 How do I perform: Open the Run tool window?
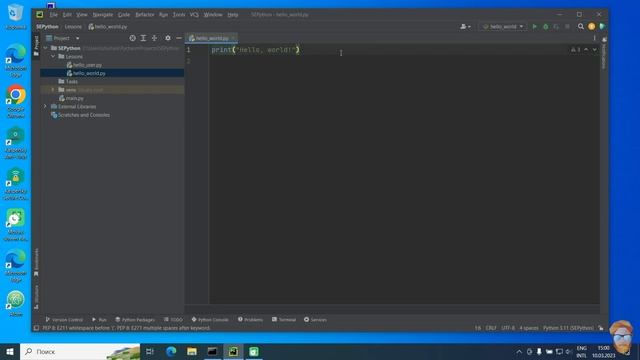click(x=99, y=320)
